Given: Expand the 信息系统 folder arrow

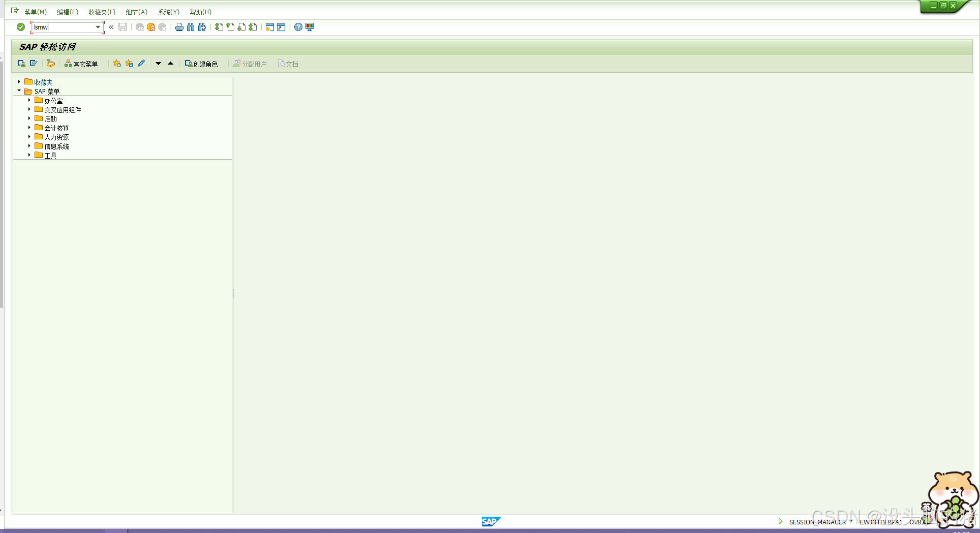Looking at the screenshot, I should click(x=29, y=146).
